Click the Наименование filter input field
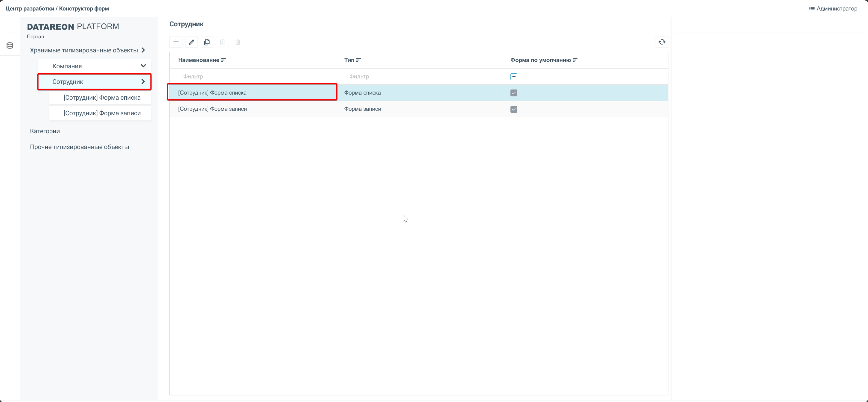 click(253, 77)
